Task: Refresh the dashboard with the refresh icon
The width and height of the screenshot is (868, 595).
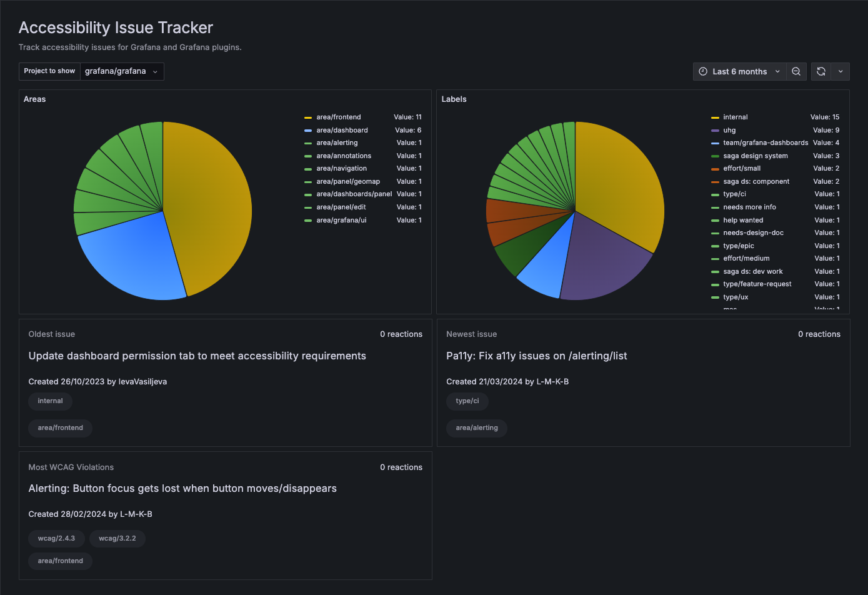Action: 821,72
